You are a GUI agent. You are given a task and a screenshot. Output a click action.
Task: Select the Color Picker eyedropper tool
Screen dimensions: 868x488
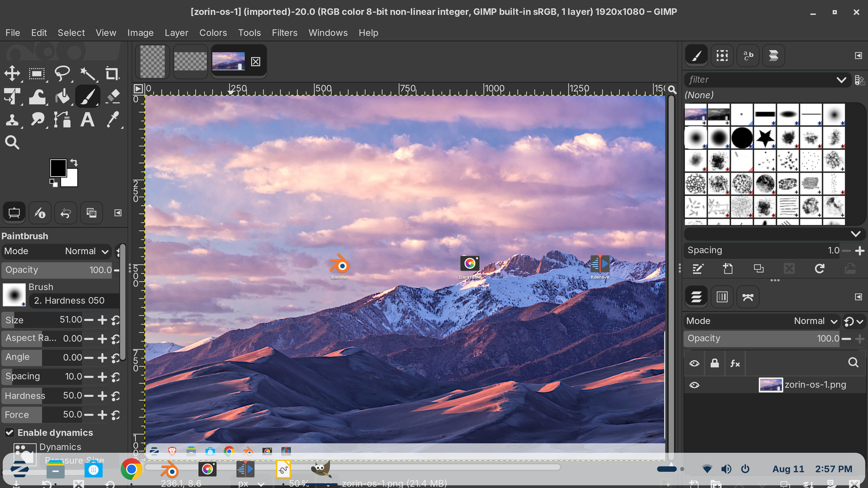(112, 120)
